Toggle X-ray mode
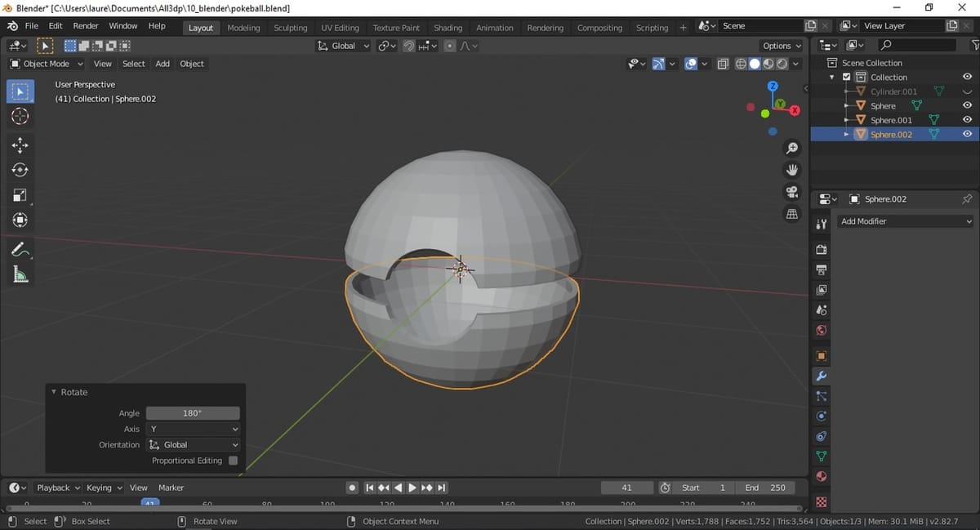 [x=723, y=64]
